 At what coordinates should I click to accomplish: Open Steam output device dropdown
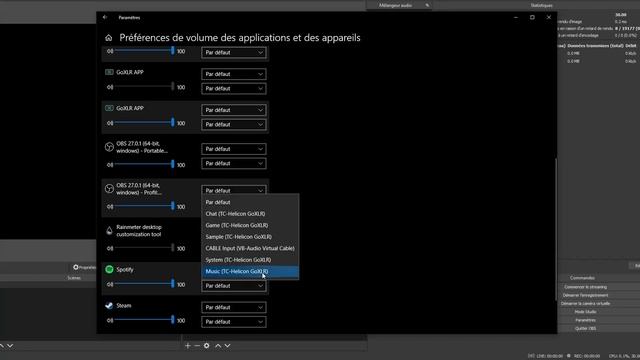point(234,307)
